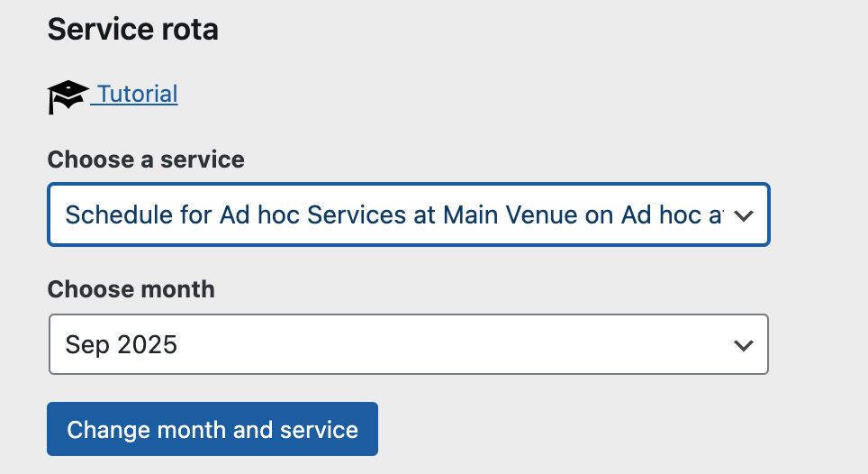Open the Choose a service dropdown
This screenshot has width=868, height=474.
(x=408, y=215)
